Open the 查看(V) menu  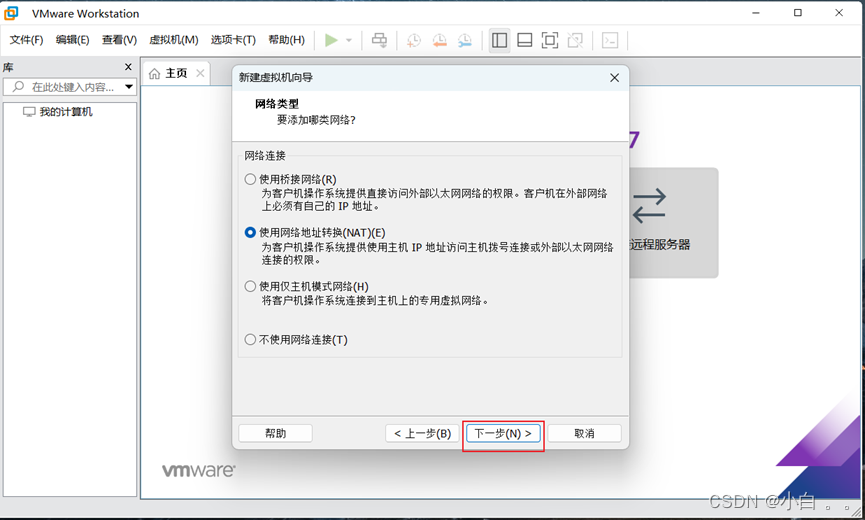point(119,40)
